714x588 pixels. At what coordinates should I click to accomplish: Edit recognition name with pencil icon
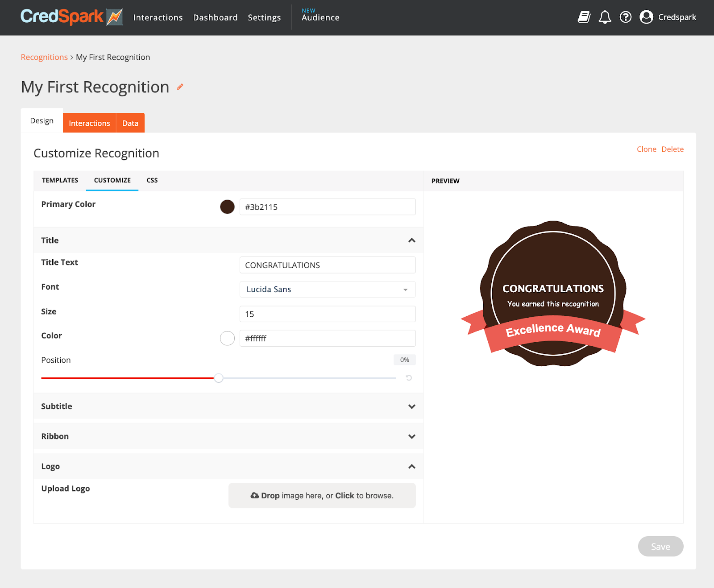pos(180,87)
